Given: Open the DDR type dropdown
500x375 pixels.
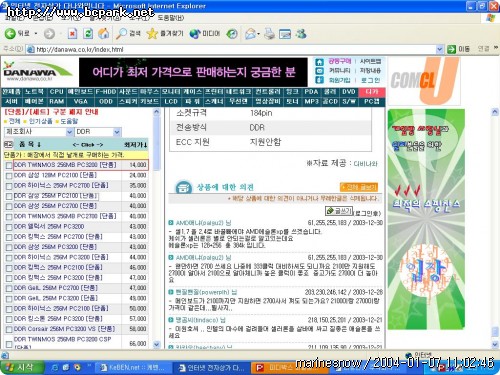Looking at the screenshot, I should tap(98, 132).
